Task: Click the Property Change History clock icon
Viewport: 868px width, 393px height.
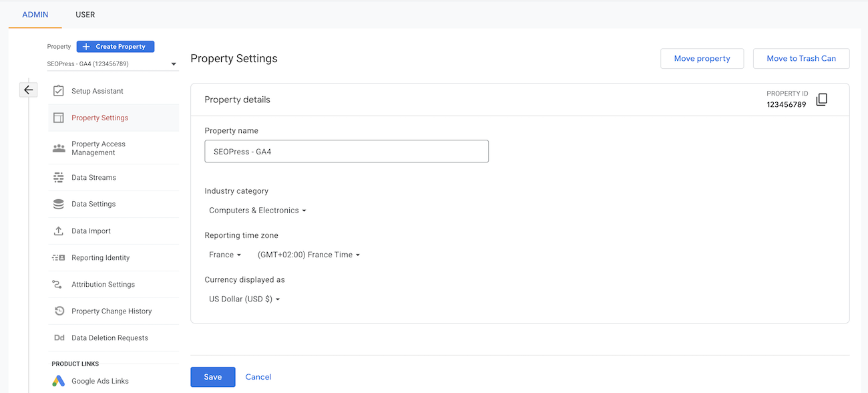Action: point(59,311)
